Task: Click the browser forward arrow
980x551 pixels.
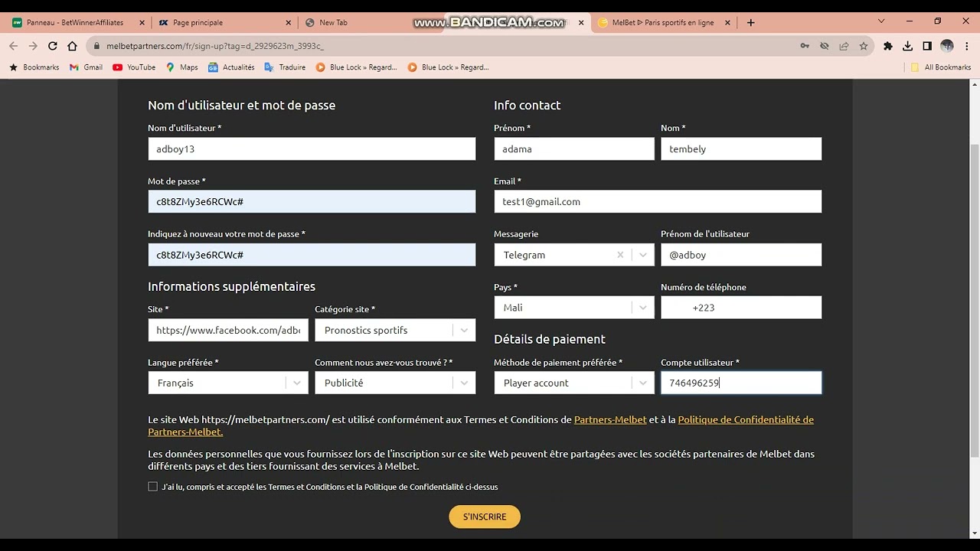Action: [x=33, y=46]
